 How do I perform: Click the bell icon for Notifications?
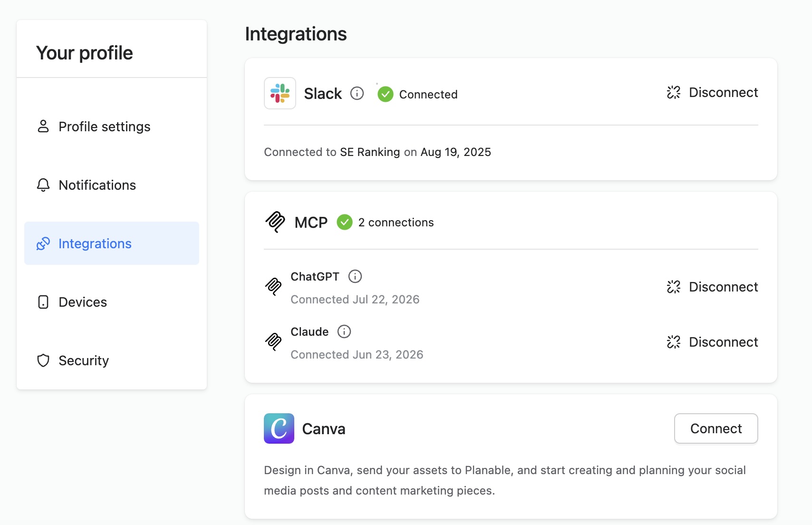click(43, 185)
